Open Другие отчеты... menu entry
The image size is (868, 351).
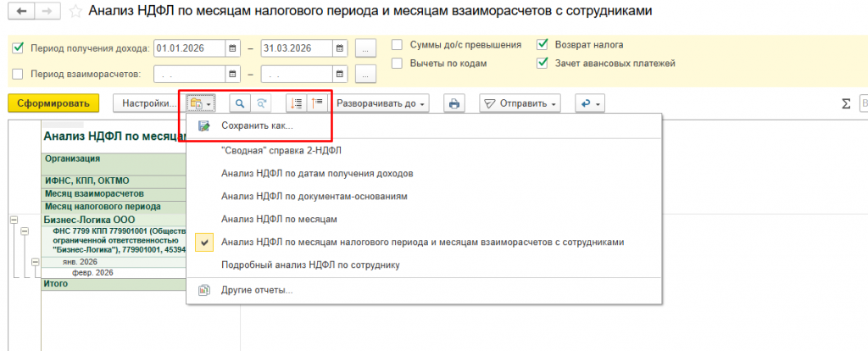[x=424, y=290]
